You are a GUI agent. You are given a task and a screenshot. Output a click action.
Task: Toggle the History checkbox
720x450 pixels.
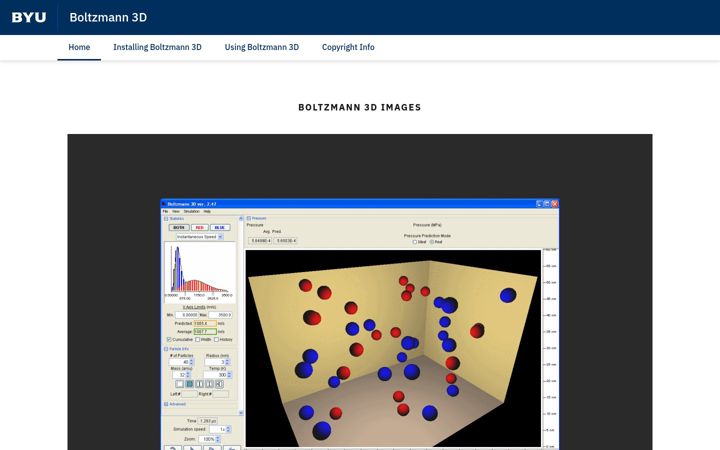click(216, 339)
